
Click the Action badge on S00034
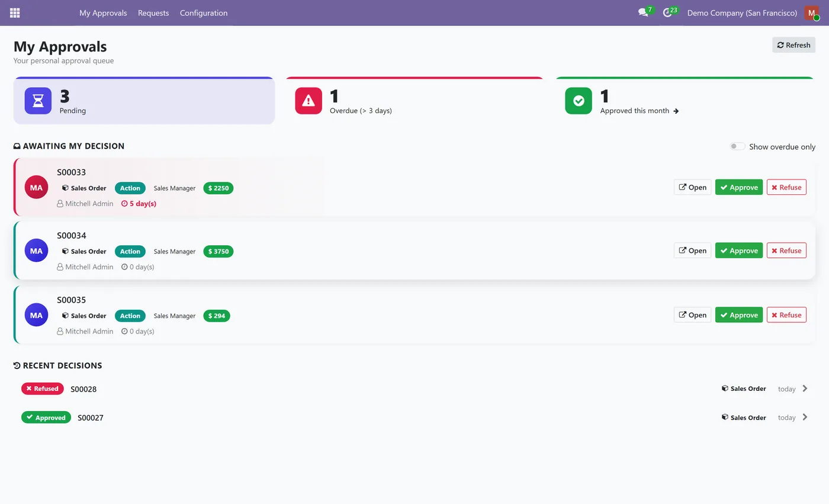(x=130, y=251)
